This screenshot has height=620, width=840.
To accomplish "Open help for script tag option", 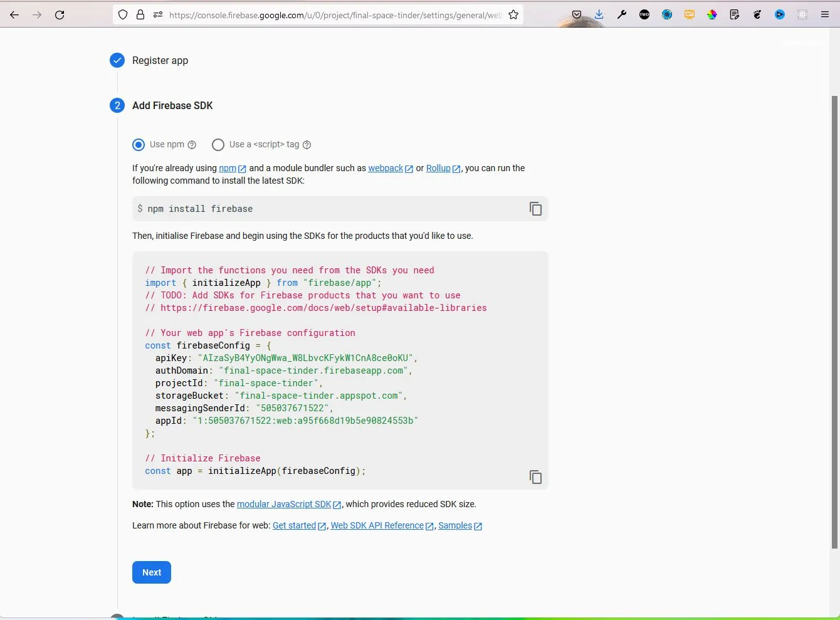I will (x=307, y=145).
